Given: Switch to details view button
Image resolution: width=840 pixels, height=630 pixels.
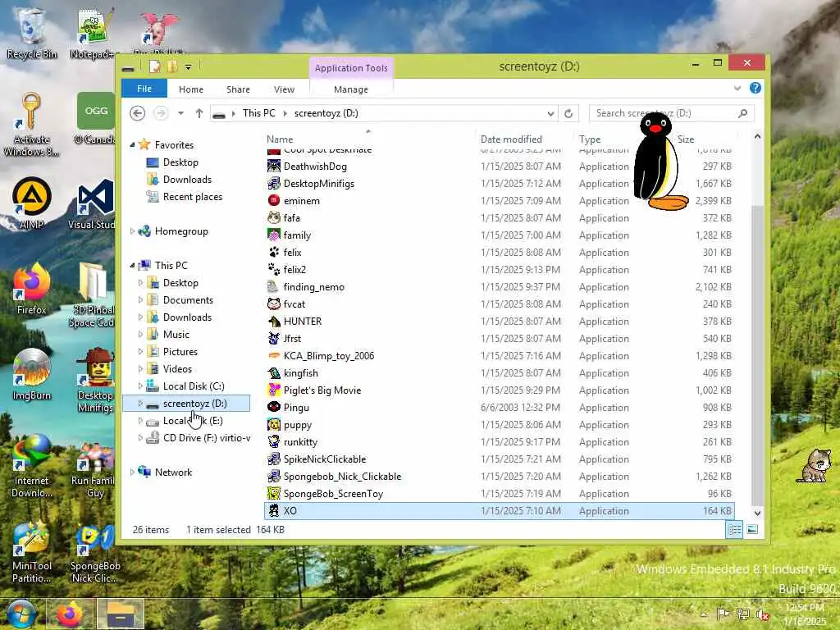Looking at the screenshot, I should tap(734, 529).
